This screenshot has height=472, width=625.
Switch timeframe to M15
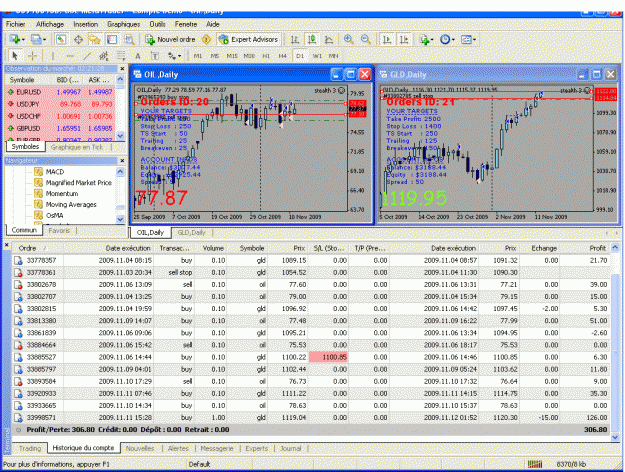pyautogui.click(x=232, y=56)
